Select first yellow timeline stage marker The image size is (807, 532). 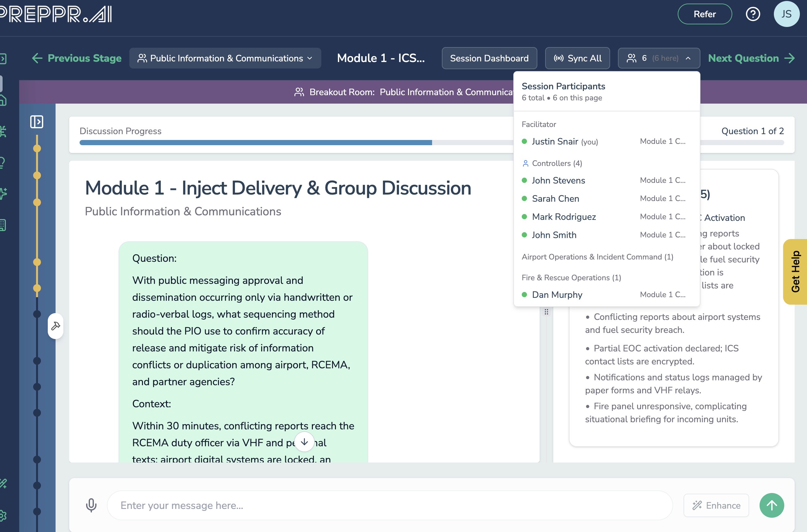click(x=37, y=149)
